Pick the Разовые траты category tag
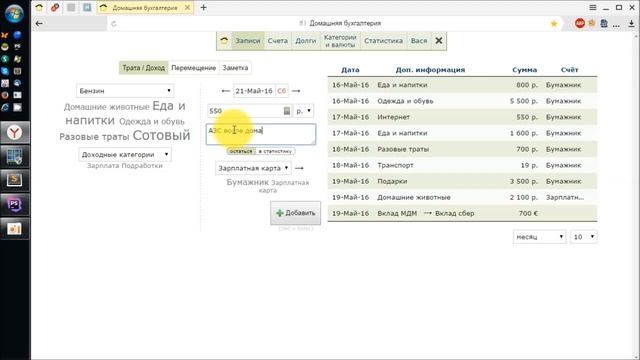Screen dimensions: 640x360 (94, 137)
